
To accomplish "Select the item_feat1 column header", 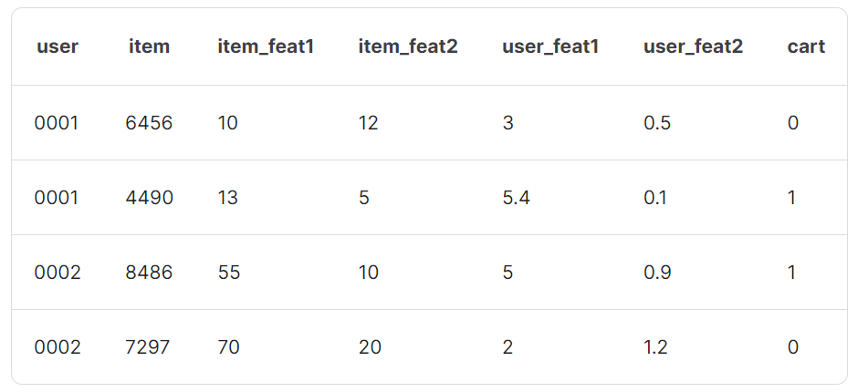I will (x=266, y=47).
